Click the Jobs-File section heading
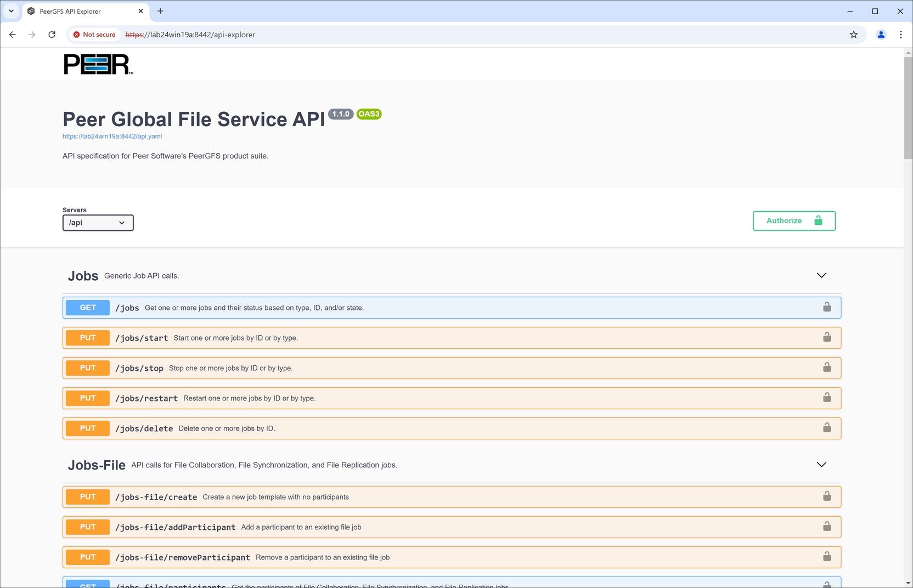913x588 pixels. click(x=97, y=465)
